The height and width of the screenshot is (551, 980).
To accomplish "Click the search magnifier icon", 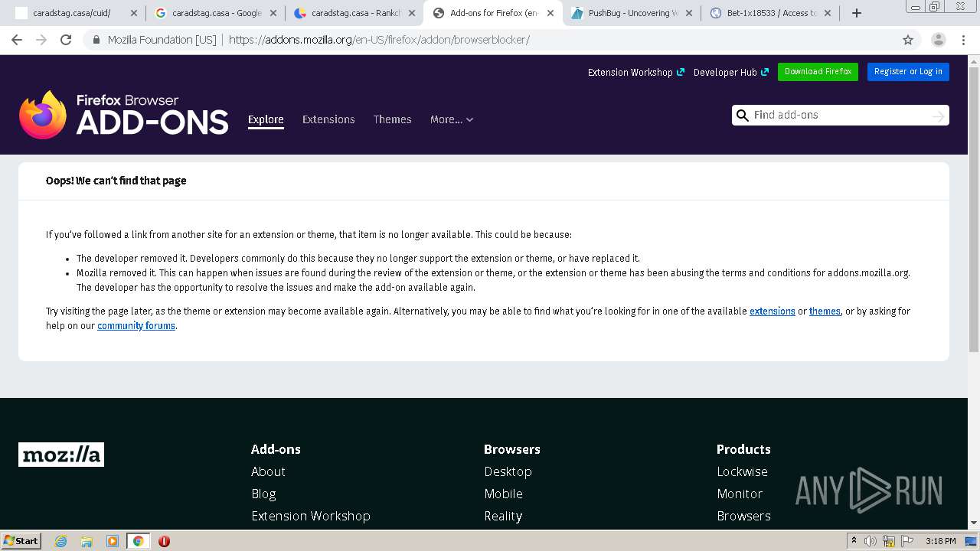I will (742, 116).
